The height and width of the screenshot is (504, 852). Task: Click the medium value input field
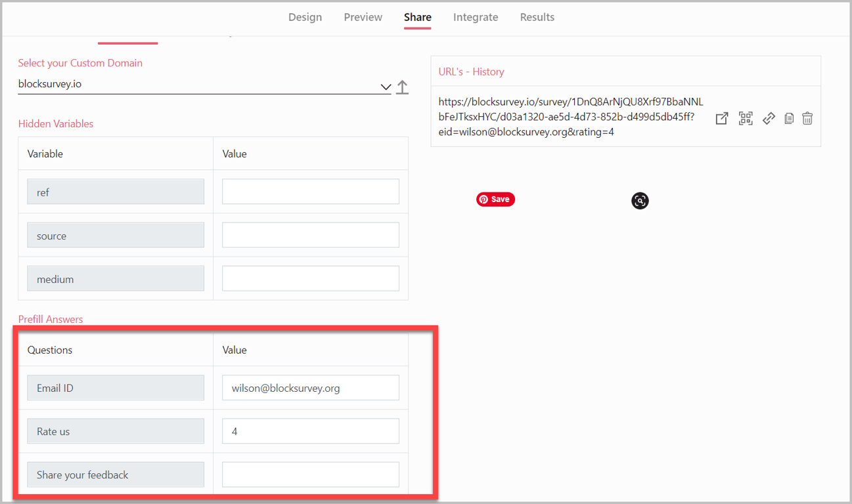click(311, 278)
